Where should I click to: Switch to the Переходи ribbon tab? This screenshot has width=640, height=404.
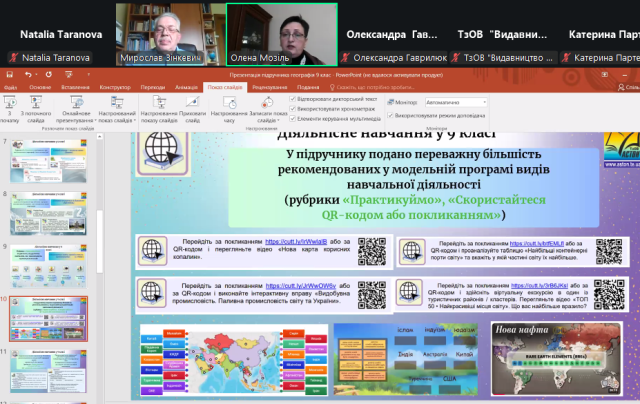click(153, 87)
